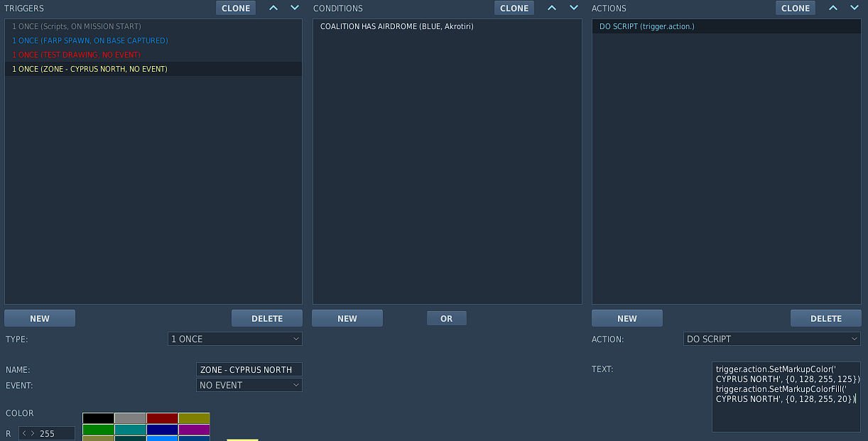Insert an OR condition
Viewport: 868px width, 441px height.
(x=447, y=318)
